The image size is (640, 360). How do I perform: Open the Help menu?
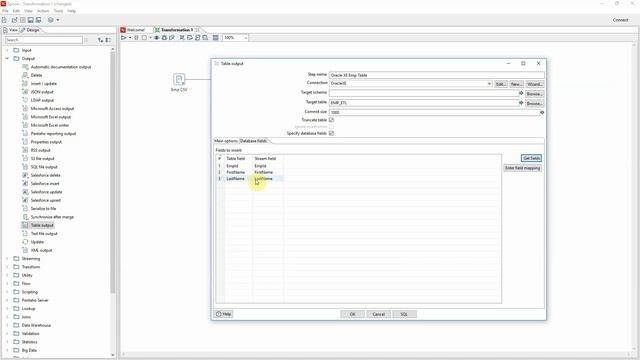[x=71, y=11]
